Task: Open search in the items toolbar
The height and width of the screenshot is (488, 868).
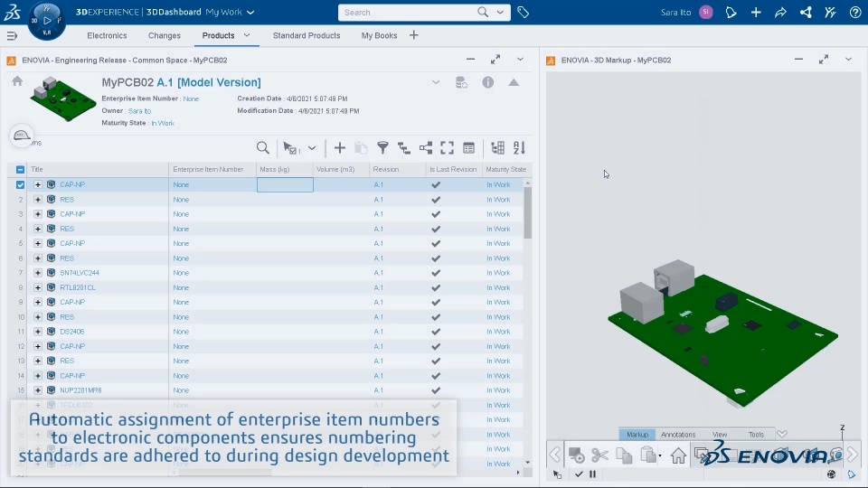Action: tap(263, 147)
